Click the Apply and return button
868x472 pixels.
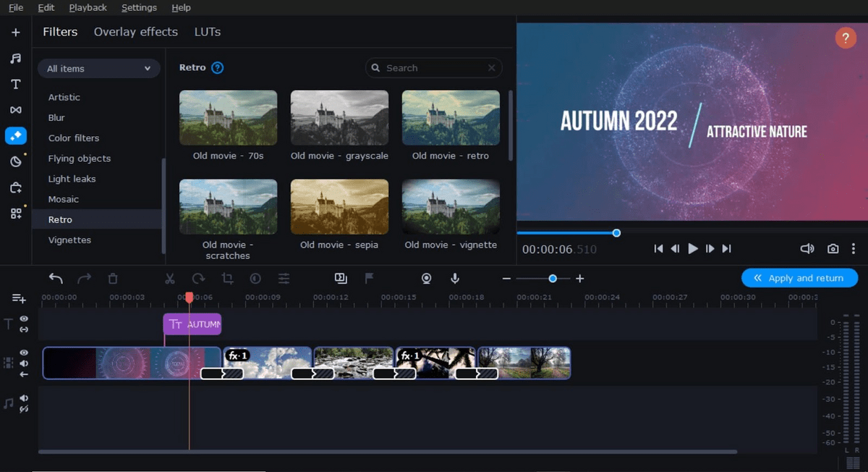[x=799, y=278]
